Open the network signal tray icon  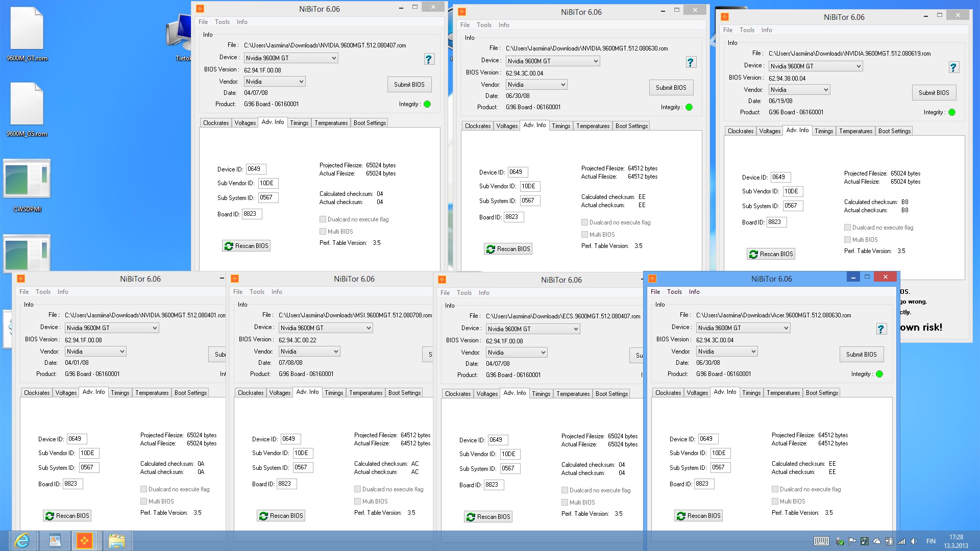tap(901, 541)
